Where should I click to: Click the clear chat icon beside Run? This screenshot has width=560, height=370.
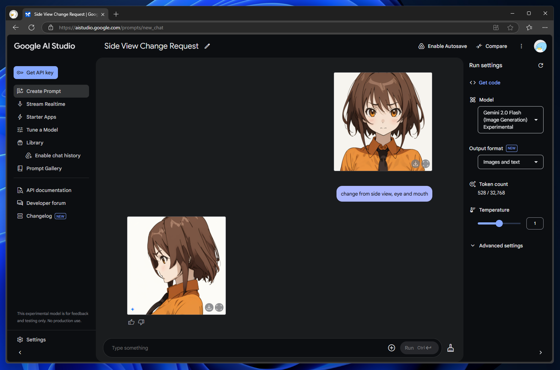point(450,348)
